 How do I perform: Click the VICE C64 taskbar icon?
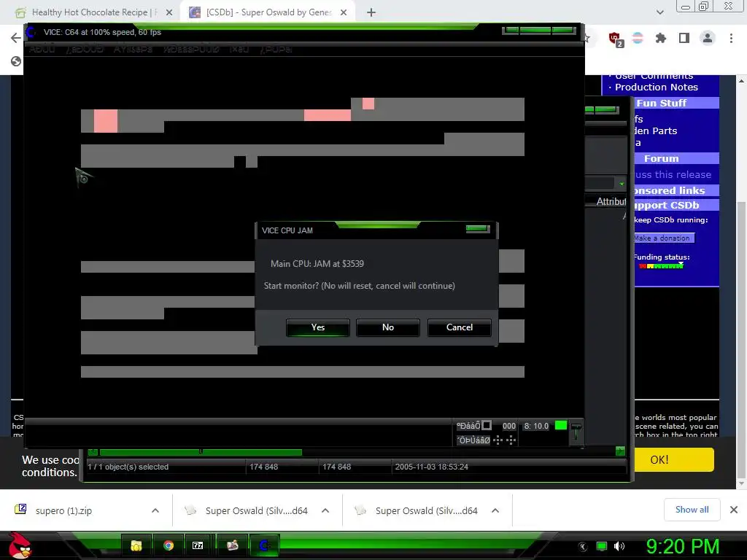click(265, 545)
